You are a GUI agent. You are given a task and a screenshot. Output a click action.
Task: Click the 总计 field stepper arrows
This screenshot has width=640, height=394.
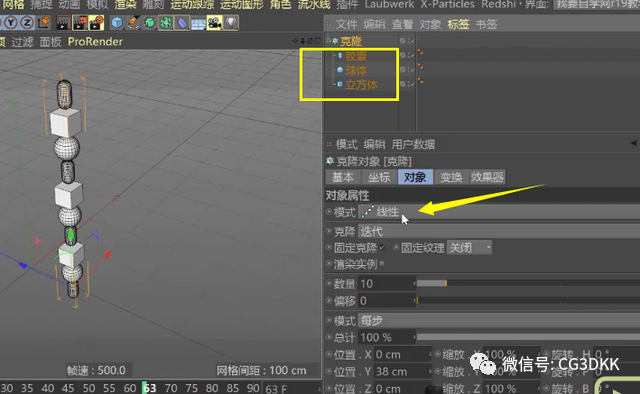[x=414, y=337]
